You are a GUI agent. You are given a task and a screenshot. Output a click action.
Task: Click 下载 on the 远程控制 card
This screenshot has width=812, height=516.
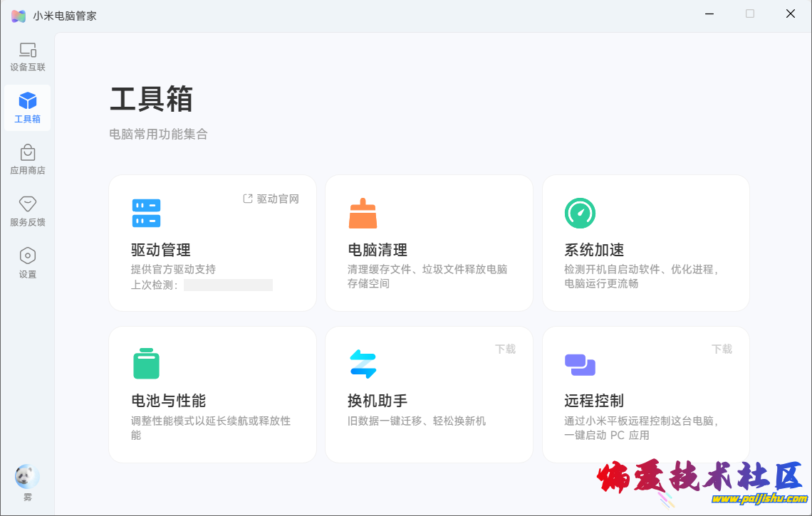click(x=722, y=349)
